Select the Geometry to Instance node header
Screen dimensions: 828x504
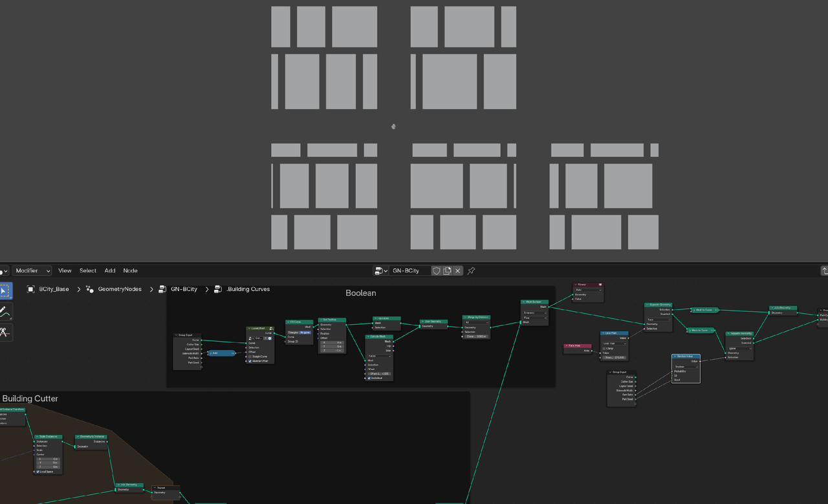point(91,437)
